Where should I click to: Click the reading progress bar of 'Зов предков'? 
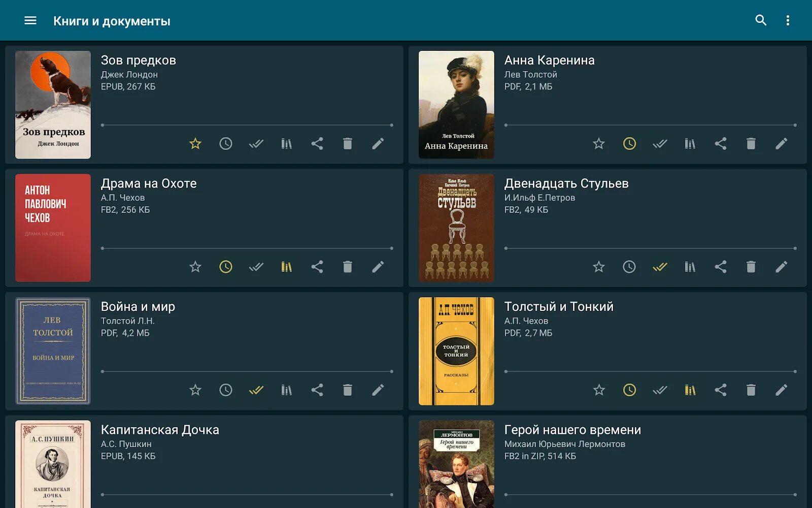247,125
